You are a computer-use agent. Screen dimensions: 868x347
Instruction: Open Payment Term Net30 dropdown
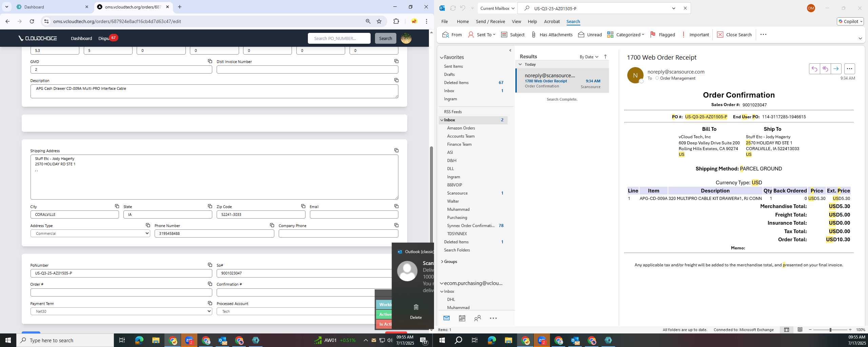click(121, 311)
